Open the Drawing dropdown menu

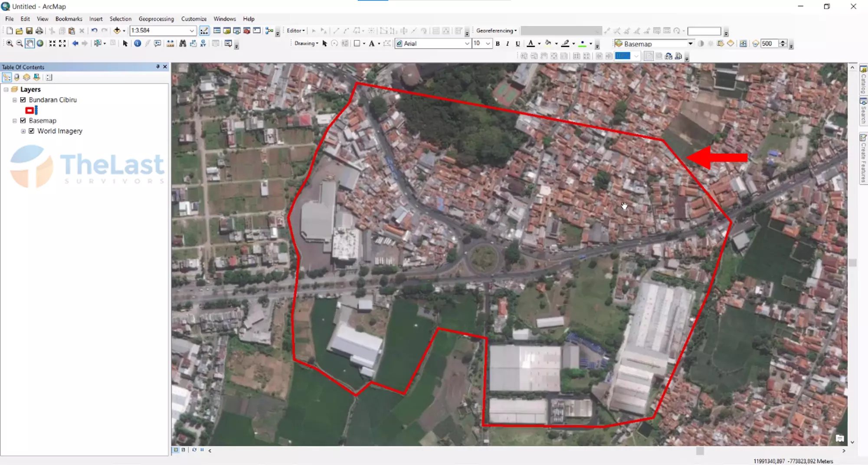coord(306,43)
